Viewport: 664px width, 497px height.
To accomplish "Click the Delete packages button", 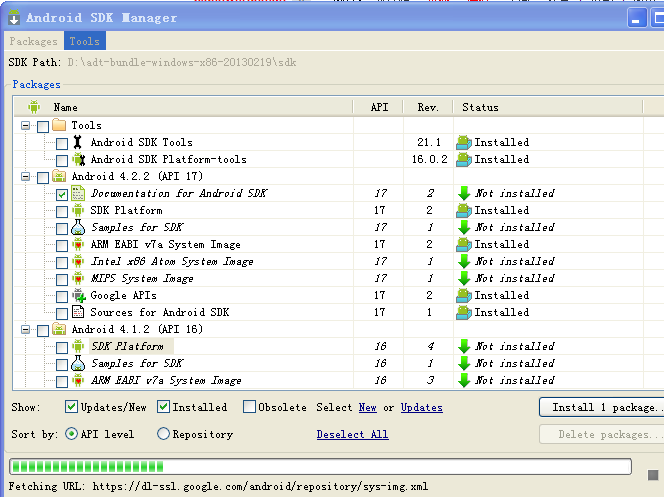I will point(603,434).
